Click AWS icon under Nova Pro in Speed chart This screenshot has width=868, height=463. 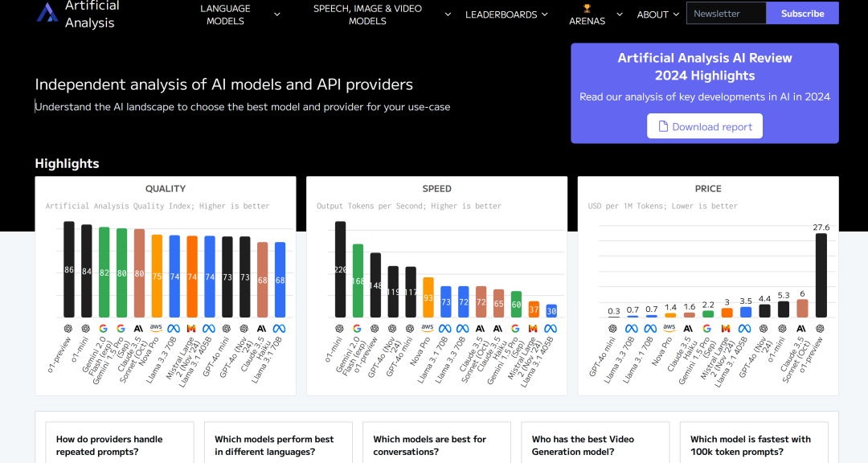tap(428, 328)
